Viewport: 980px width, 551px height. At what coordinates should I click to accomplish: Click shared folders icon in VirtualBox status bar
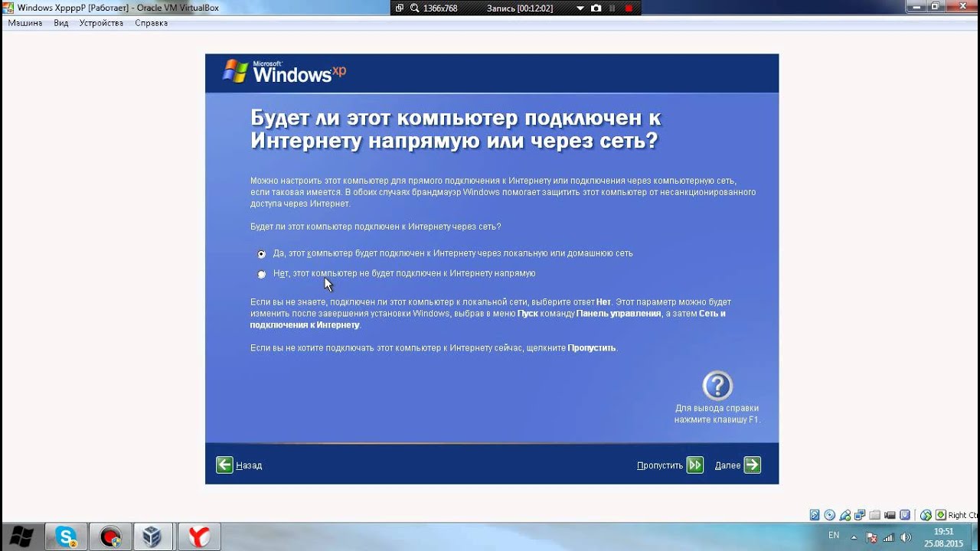pyautogui.click(x=875, y=515)
